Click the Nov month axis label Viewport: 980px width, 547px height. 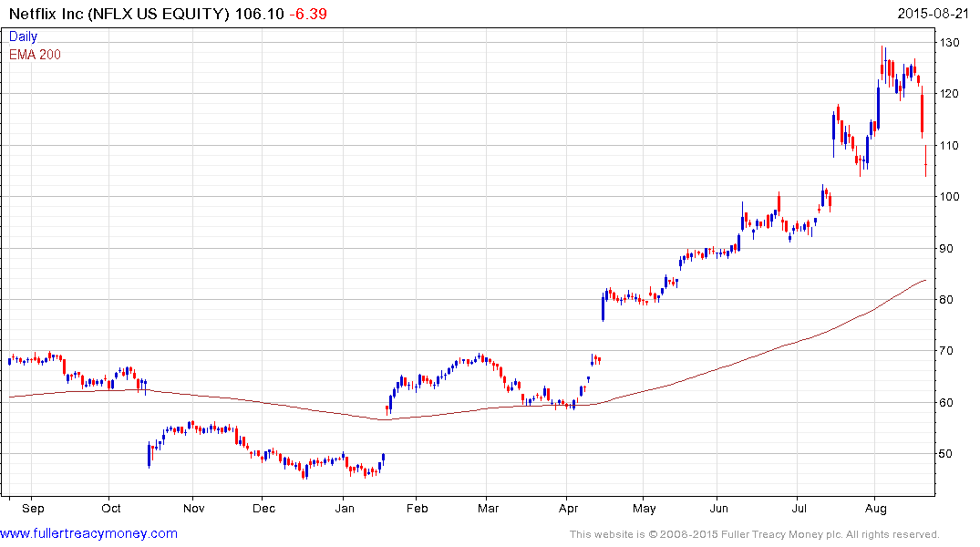(194, 508)
